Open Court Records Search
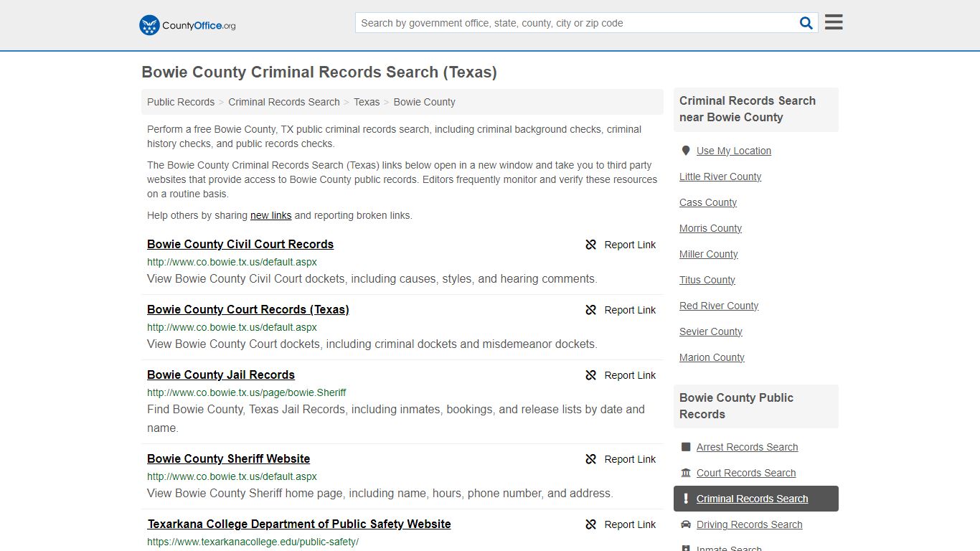Screen dimensions: 980x551 pos(746,473)
